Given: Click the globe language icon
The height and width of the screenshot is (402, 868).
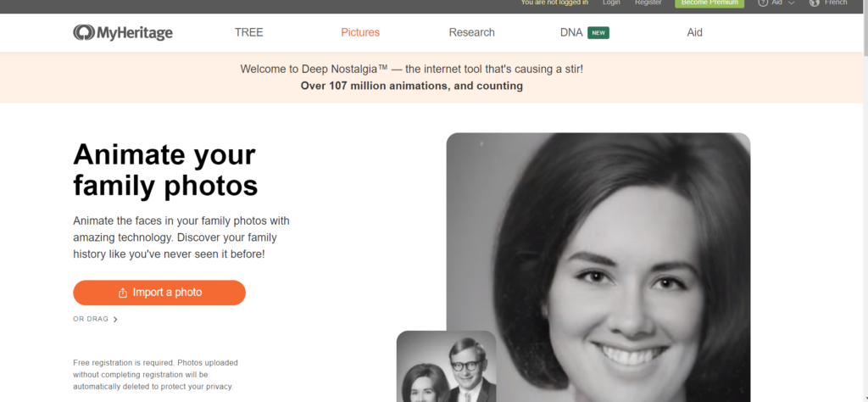Looking at the screenshot, I should click(814, 3).
